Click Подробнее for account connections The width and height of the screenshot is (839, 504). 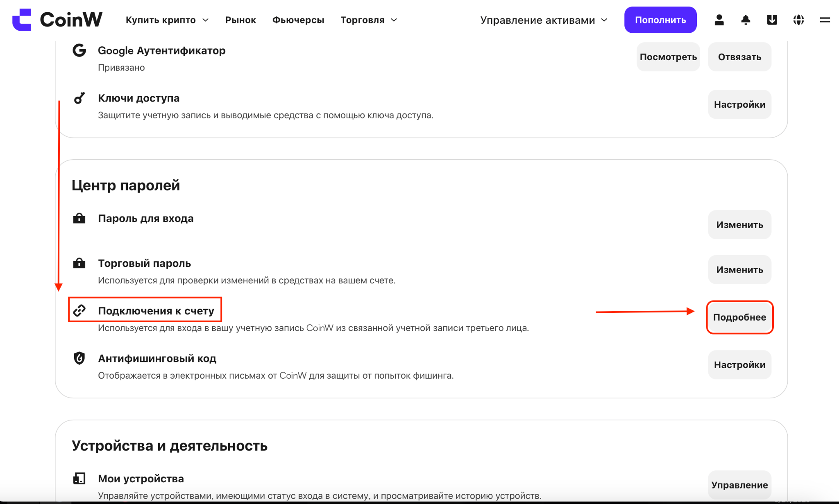739,317
